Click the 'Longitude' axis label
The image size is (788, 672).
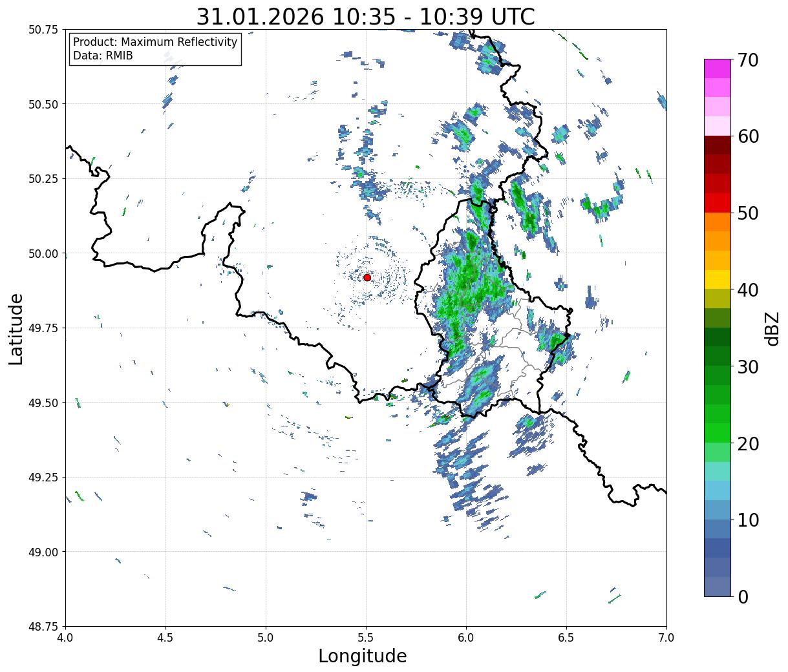click(x=363, y=656)
